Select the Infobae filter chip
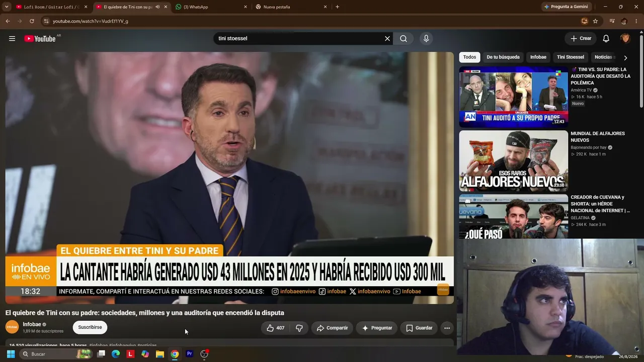Viewport: 644px width, 362px height. [x=538, y=57]
